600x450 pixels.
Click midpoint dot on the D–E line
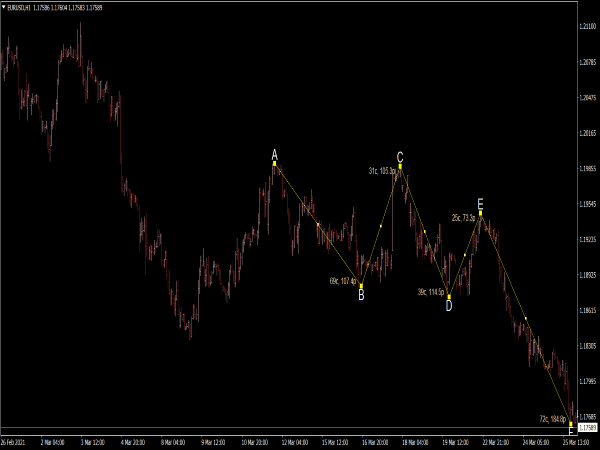click(x=465, y=255)
